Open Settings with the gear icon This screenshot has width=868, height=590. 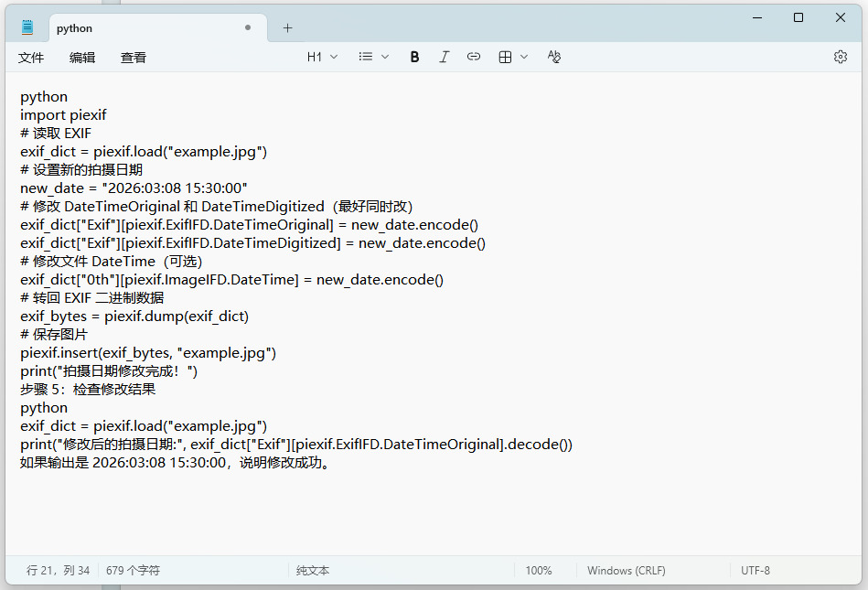[840, 57]
